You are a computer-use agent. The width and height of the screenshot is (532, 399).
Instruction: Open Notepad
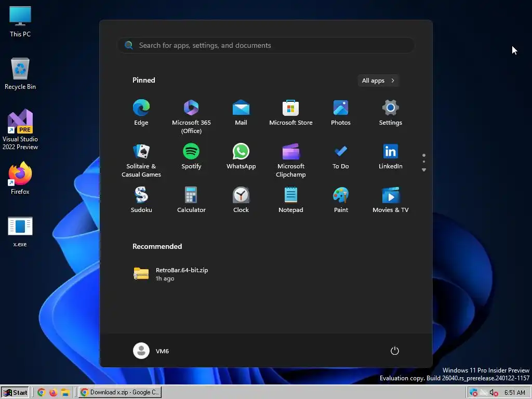(x=291, y=200)
